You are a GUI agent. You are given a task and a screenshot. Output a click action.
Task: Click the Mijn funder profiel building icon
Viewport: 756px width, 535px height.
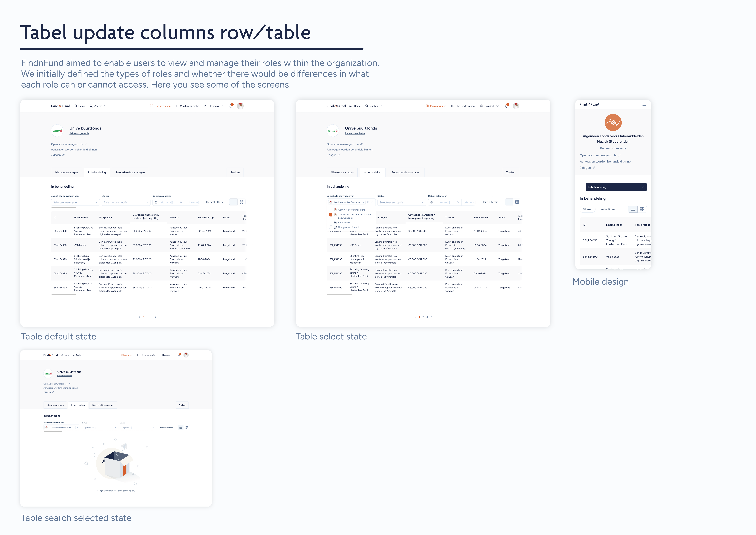pyautogui.click(x=177, y=106)
